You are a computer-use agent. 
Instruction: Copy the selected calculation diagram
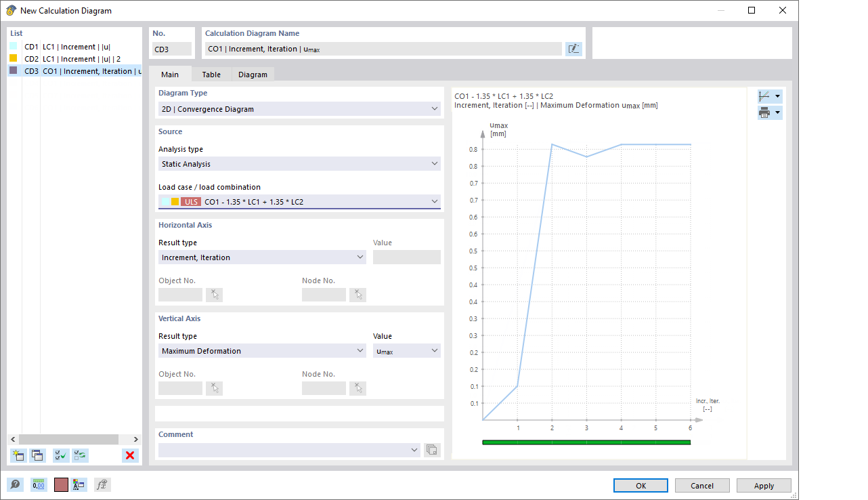tap(38, 455)
